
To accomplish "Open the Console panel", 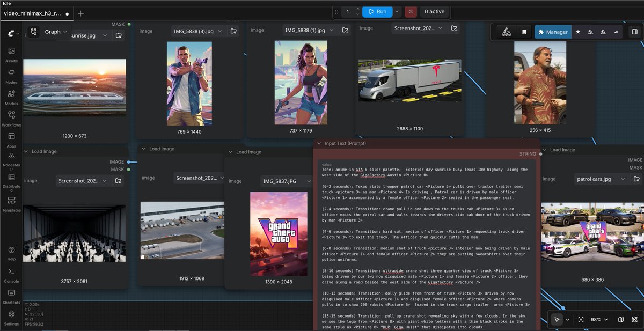I will [11, 275].
